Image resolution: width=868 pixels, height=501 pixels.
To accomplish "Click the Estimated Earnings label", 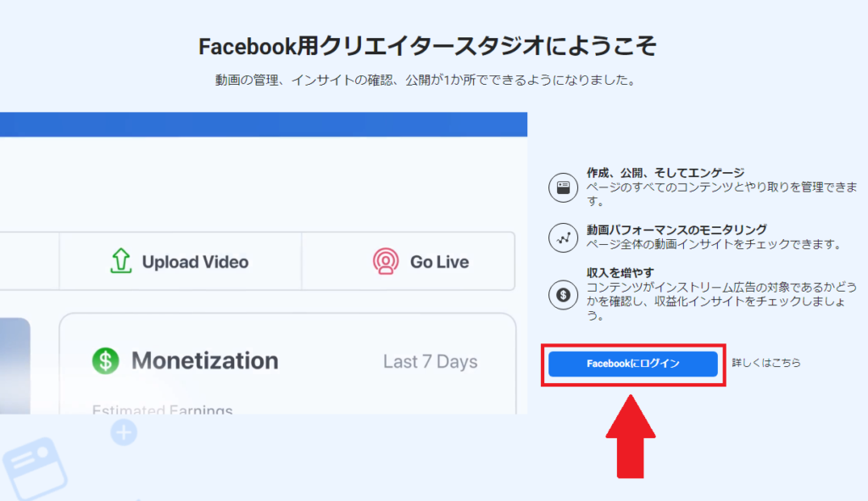I will [162, 409].
